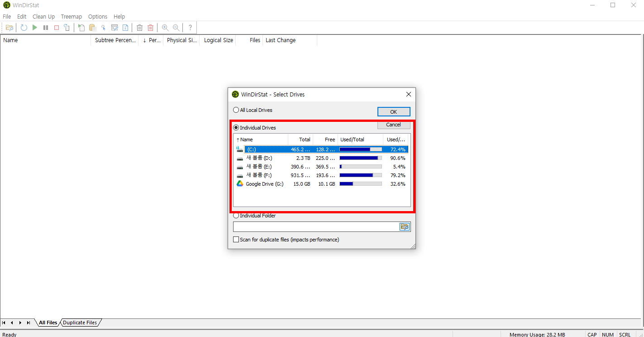Click the disk icon beside 새 볼륨 (D:)
This screenshot has height=337, width=644.
240,158
